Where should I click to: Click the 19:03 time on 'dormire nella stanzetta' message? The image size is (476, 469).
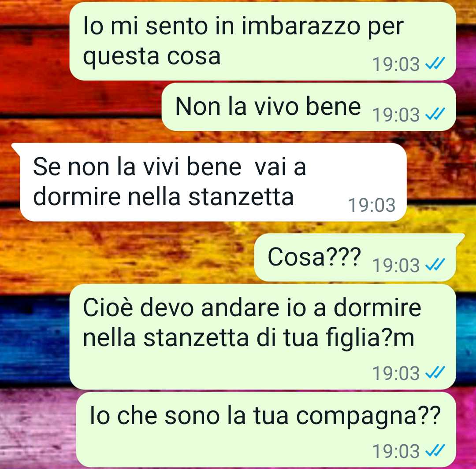click(372, 205)
